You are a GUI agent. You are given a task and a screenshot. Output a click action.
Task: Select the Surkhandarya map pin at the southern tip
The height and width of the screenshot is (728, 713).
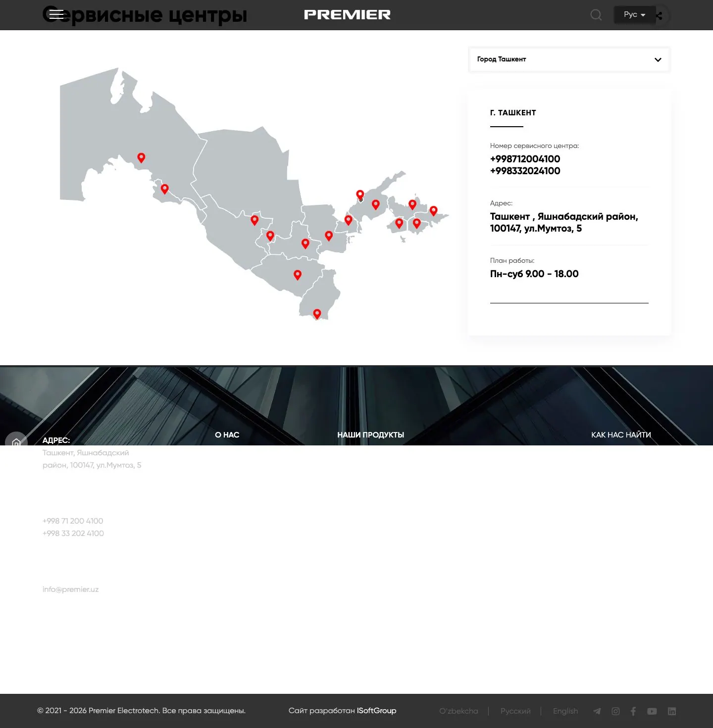pyautogui.click(x=317, y=314)
